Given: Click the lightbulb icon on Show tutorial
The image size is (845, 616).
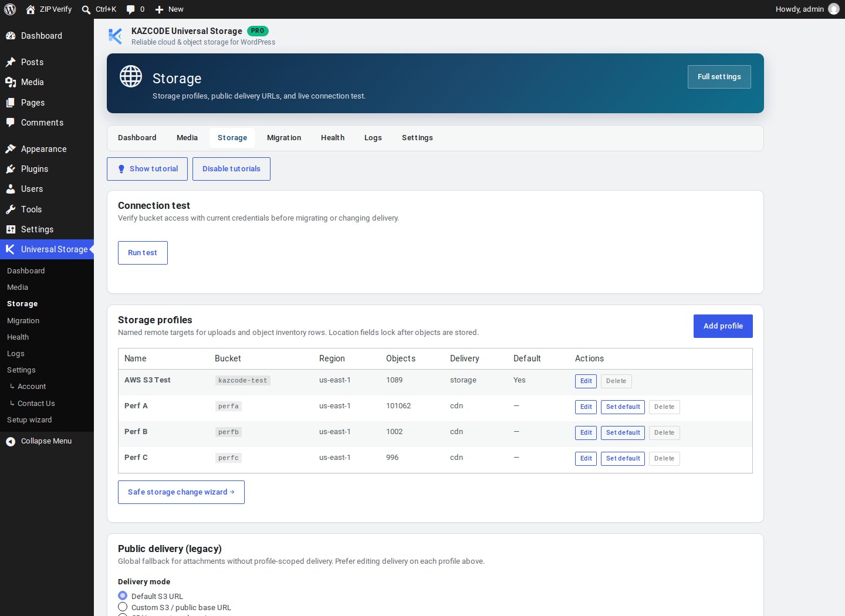Looking at the screenshot, I should click(121, 169).
